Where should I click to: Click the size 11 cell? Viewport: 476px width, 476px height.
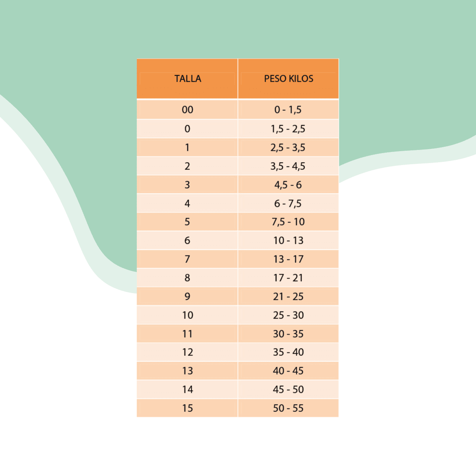[x=187, y=334]
